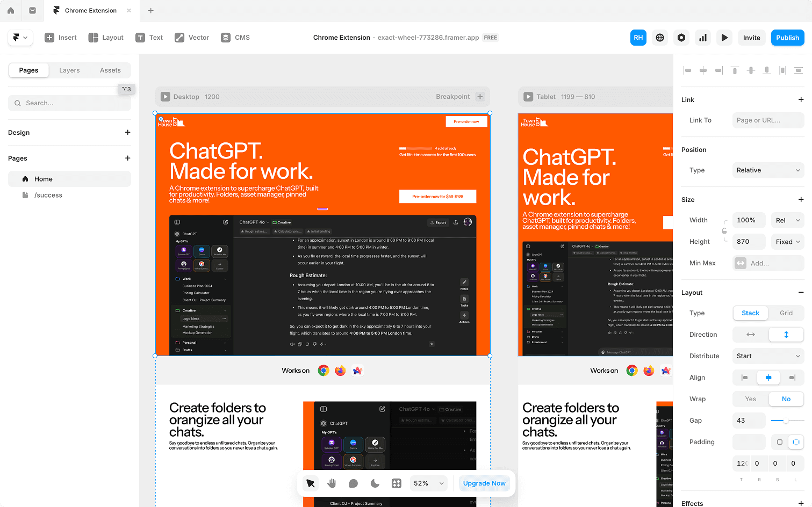Add a Breakpoint with plus button
The height and width of the screenshot is (507, 812).
(480, 97)
